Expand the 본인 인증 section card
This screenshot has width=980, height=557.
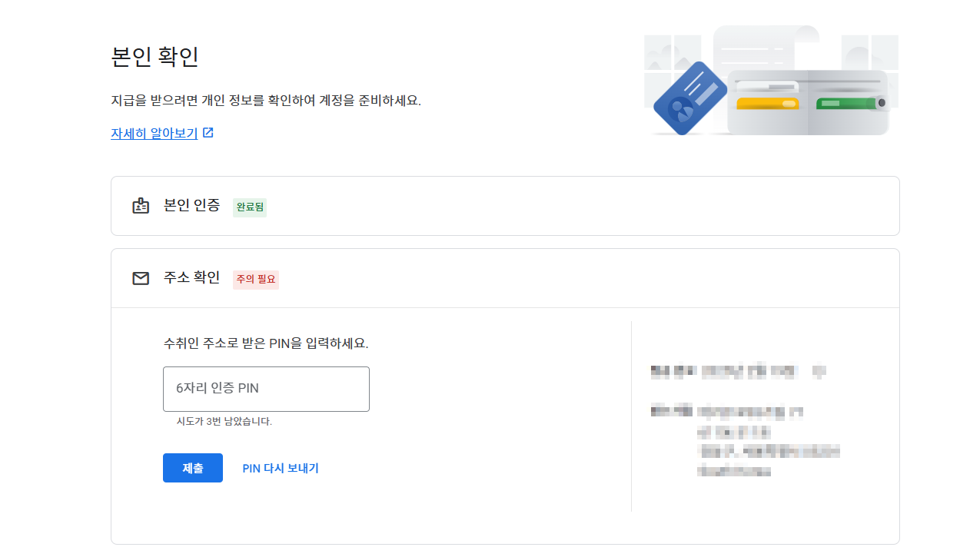click(x=504, y=206)
